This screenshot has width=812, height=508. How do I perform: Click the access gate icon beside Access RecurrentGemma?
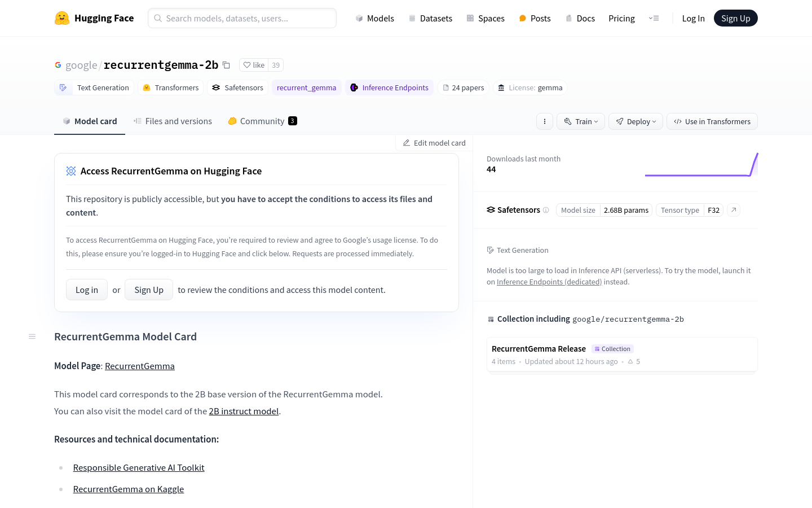[x=71, y=171]
